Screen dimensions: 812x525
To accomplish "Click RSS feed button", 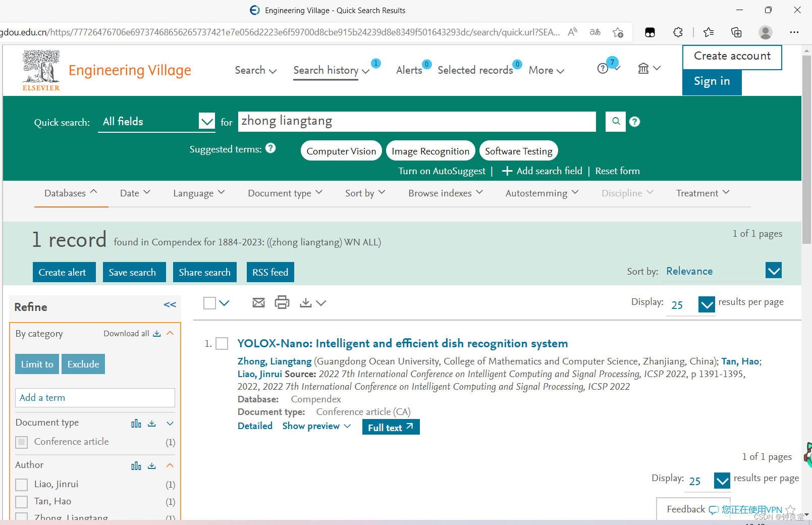I will pyautogui.click(x=270, y=272).
